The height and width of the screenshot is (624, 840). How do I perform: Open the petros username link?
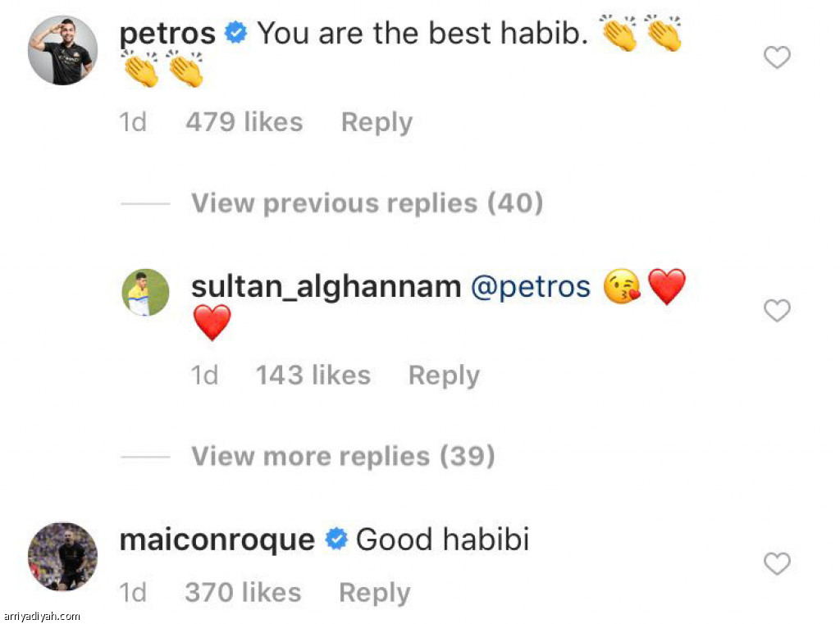click(x=167, y=34)
